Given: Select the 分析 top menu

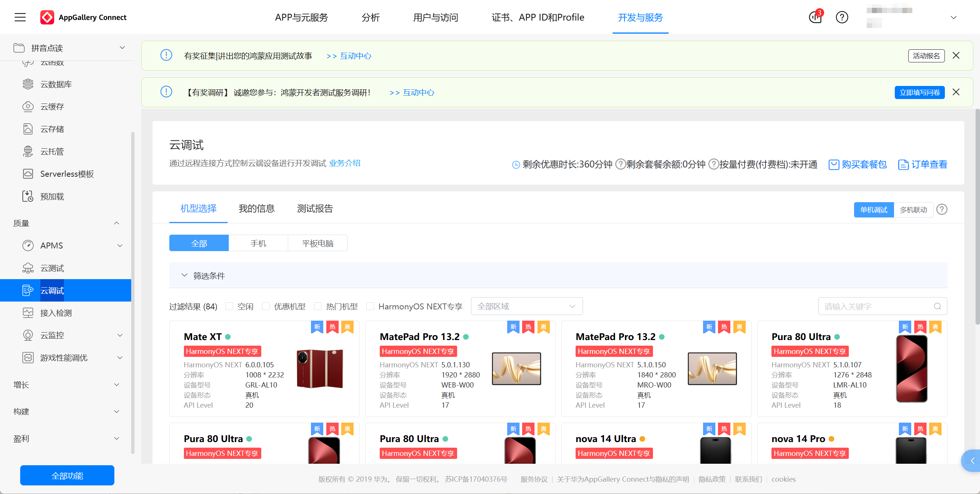Looking at the screenshot, I should (x=370, y=17).
